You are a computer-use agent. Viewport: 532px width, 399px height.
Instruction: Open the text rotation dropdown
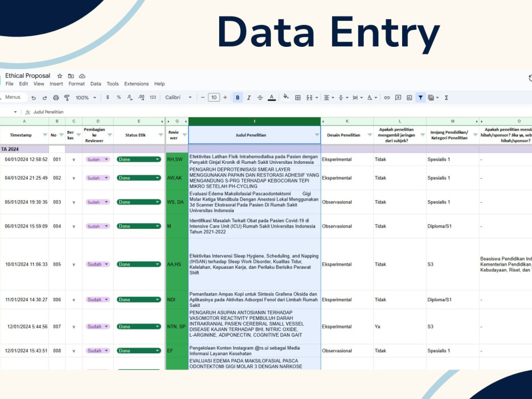372,98
